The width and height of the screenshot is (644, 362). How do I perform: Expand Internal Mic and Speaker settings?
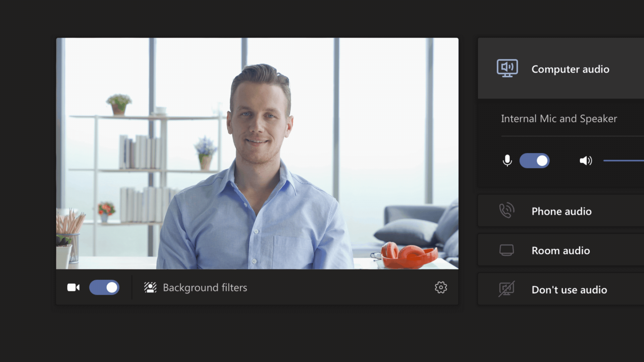click(x=559, y=118)
